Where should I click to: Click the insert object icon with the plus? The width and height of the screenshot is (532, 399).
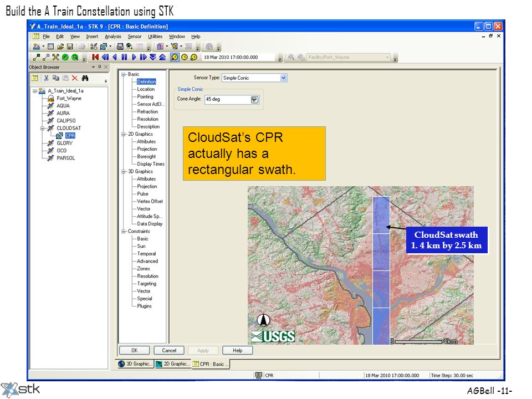coord(94,47)
